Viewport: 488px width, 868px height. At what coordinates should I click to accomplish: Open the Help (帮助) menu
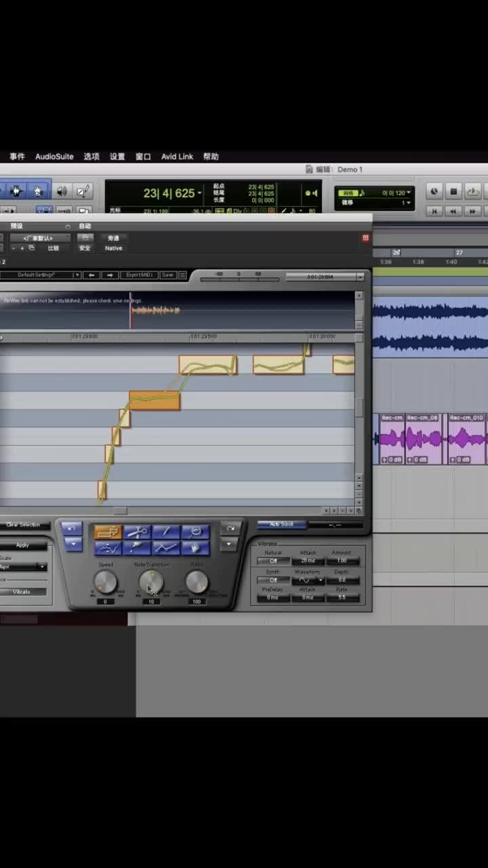click(211, 157)
